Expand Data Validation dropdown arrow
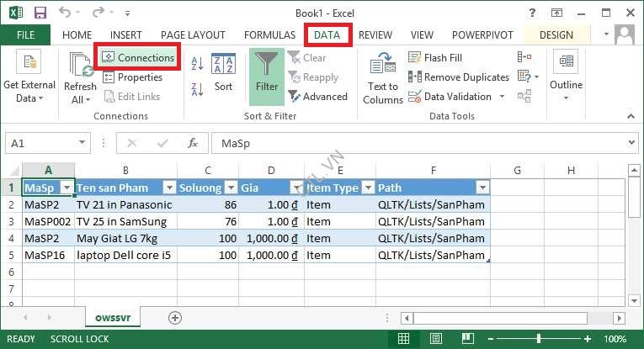Viewport: 644px width, 349px height. [502, 97]
